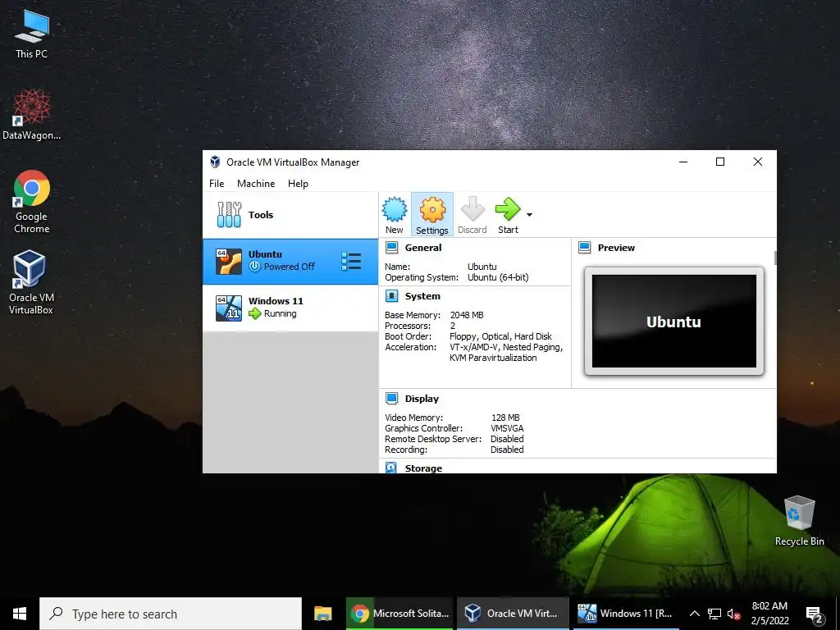Image resolution: width=840 pixels, height=630 pixels.
Task: Switch to Windows 11 running VM taskbar button
Action: (626, 614)
